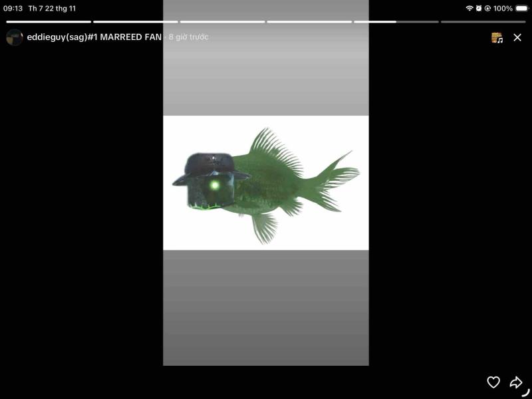The height and width of the screenshot is (399, 532).
Task: Tap the current fifth progress segment
Action: tap(396, 21)
